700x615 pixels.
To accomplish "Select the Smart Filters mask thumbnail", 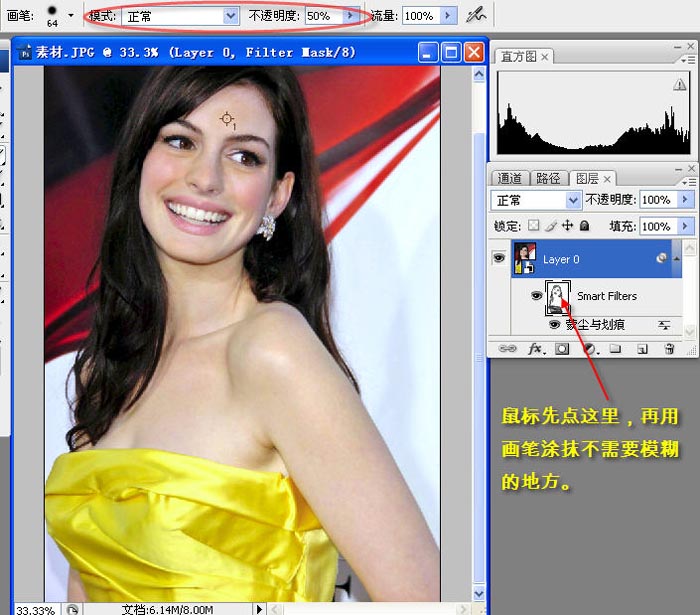I will pyautogui.click(x=558, y=297).
